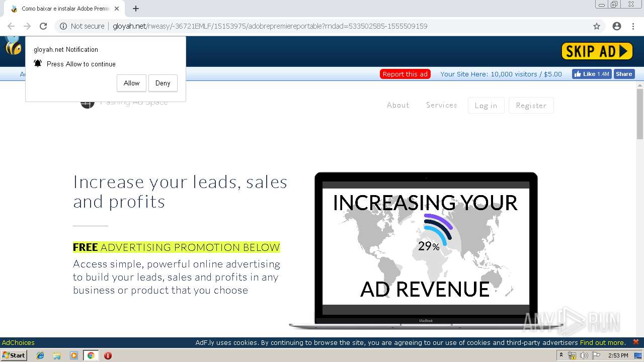Open the Services menu item
Screen dimensions: 644x362
(442, 105)
